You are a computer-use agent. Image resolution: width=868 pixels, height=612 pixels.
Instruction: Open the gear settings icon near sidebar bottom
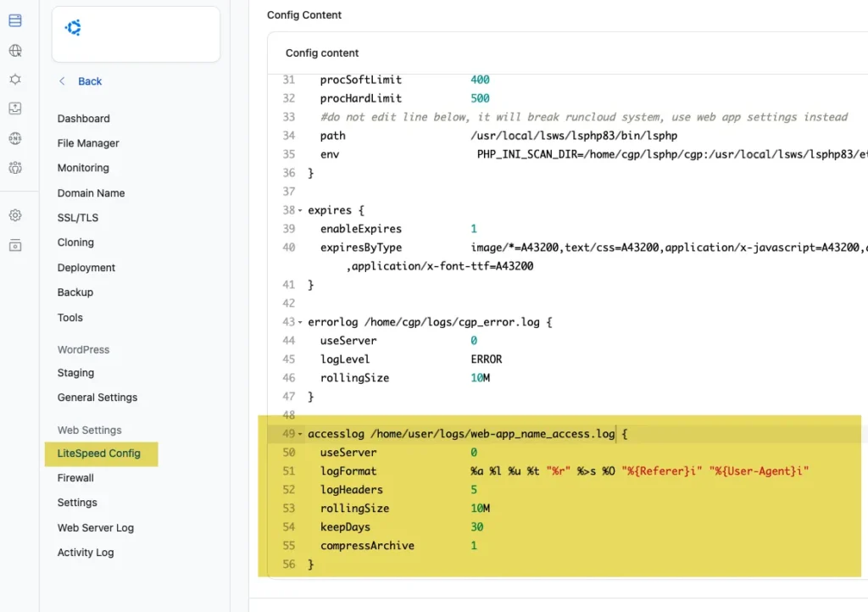coord(15,214)
